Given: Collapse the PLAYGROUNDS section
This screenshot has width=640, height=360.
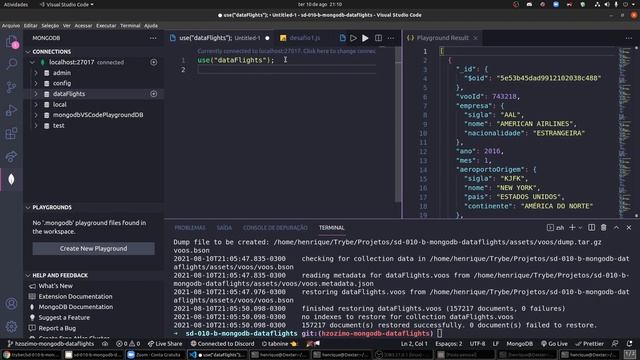Looking at the screenshot, I should click(28, 207).
